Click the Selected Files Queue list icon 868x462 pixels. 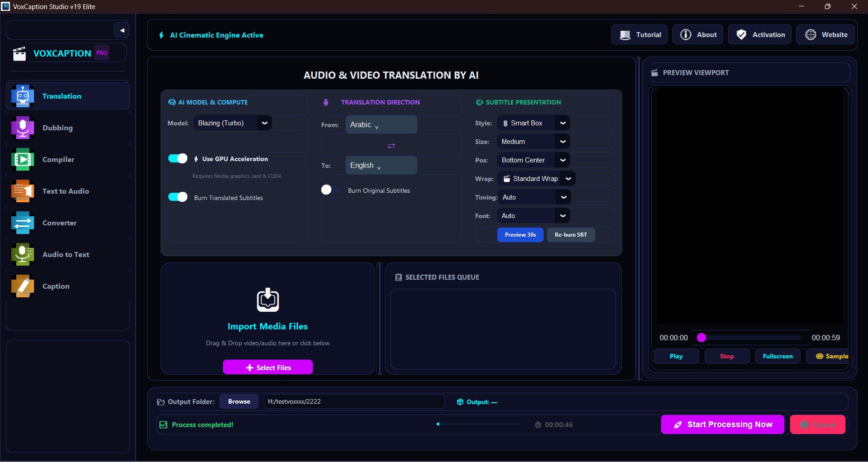(x=399, y=277)
